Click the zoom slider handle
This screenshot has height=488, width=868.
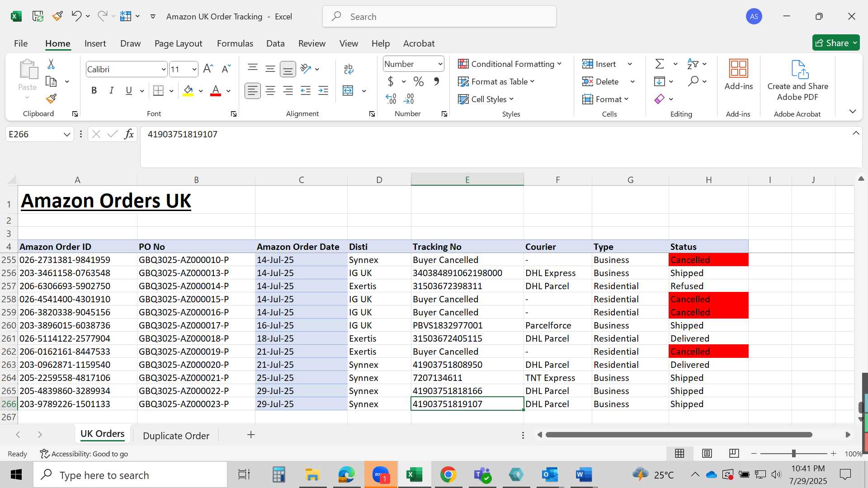point(793,454)
